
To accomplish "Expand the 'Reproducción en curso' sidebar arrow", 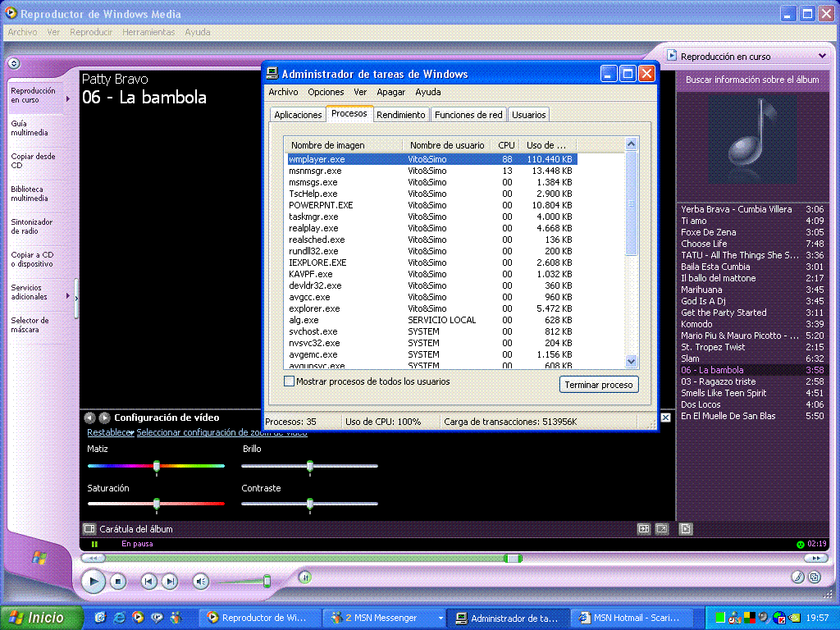I will coord(68,99).
